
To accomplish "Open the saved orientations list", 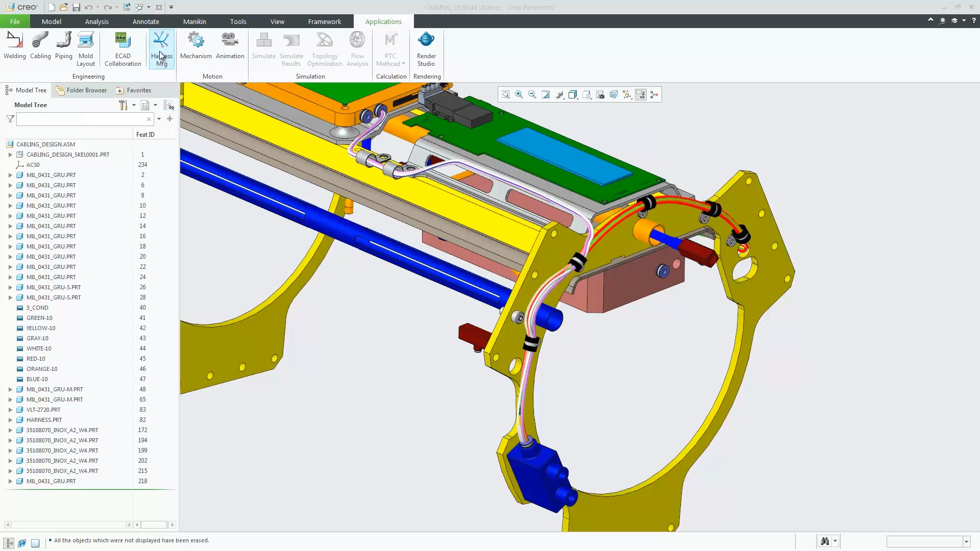I will [586, 95].
